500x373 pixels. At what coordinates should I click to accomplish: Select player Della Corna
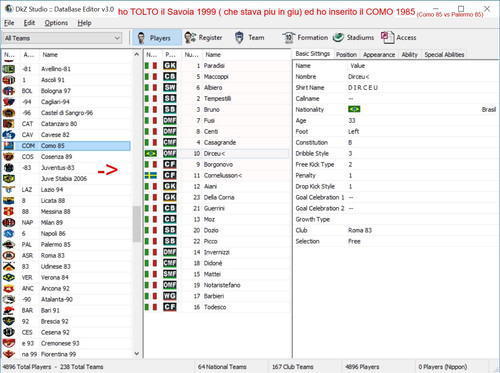(x=217, y=197)
